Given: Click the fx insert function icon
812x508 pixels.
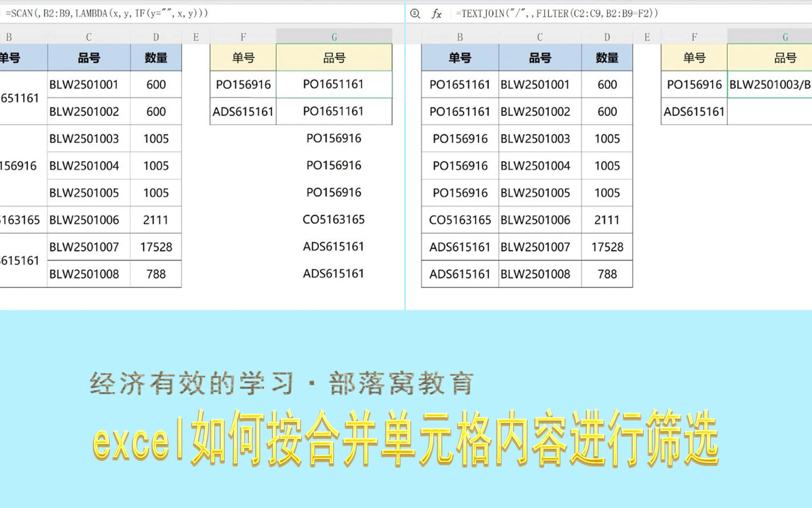Looking at the screenshot, I should [x=437, y=14].
